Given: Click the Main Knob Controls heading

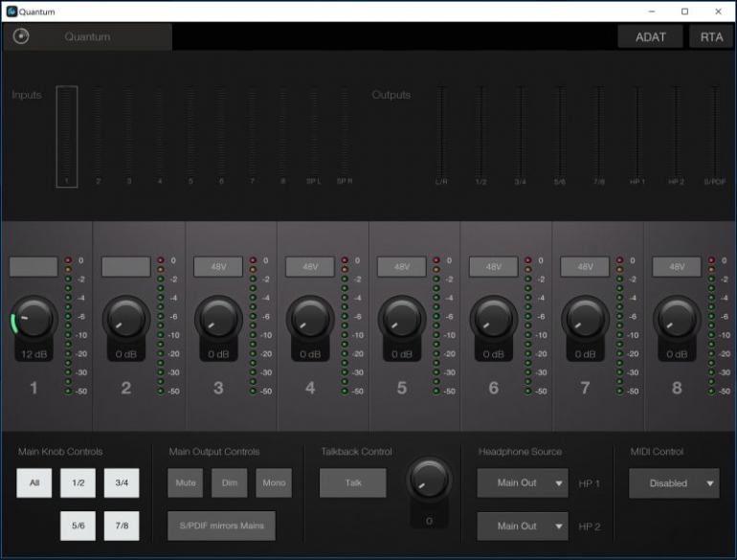Looking at the screenshot, I should coord(60,452).
